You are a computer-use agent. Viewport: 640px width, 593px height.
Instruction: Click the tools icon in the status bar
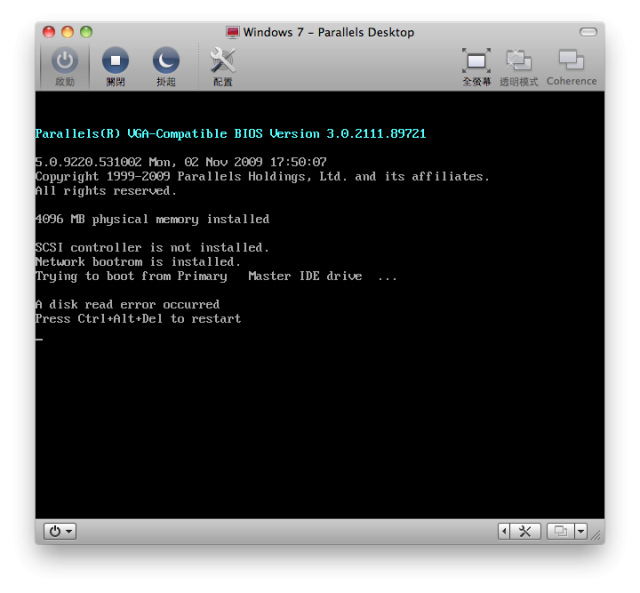[x=525, y=531]
